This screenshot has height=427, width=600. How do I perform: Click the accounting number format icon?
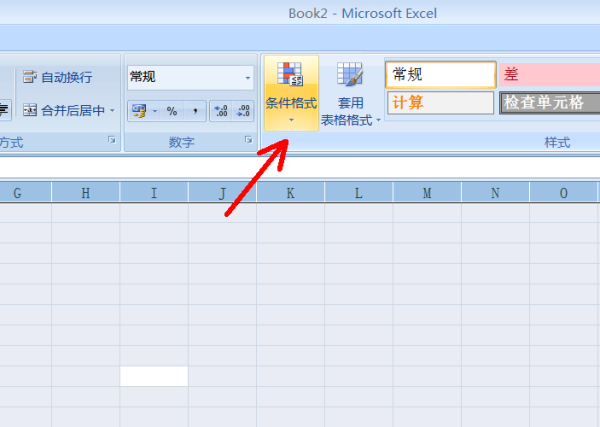point(138,111)
